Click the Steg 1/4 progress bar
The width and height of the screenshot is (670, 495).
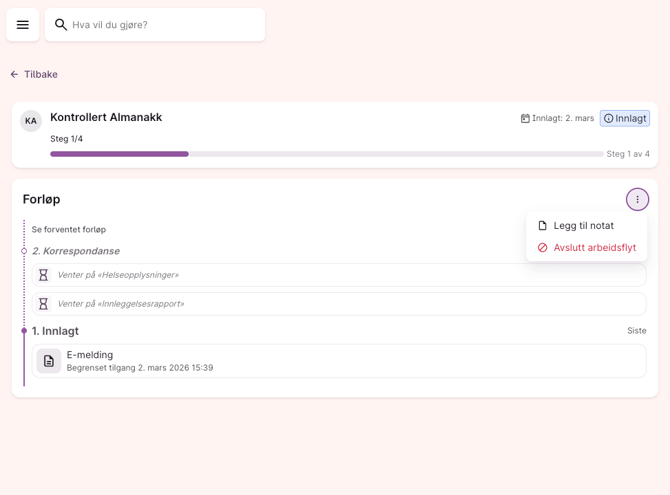tap(326, 154)
